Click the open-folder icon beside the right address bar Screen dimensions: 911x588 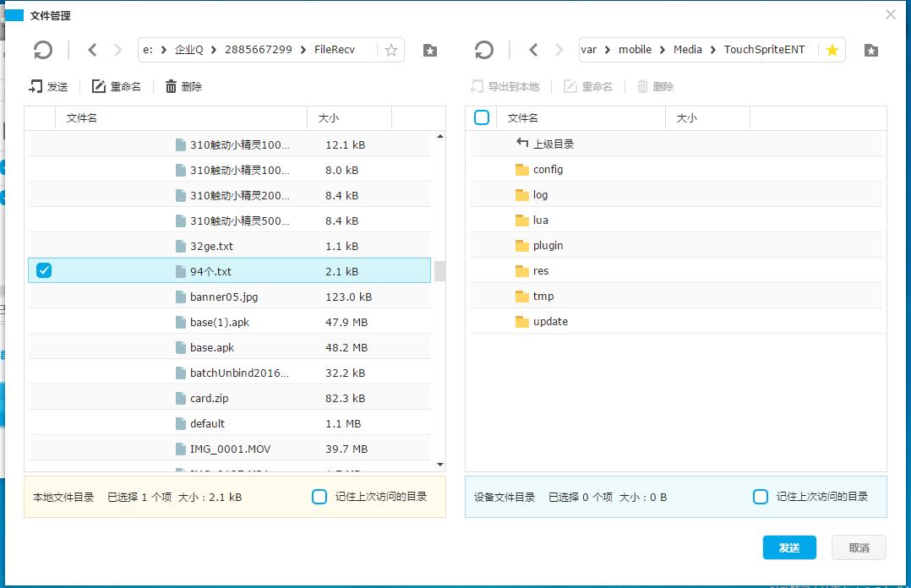tap(870, 50)
